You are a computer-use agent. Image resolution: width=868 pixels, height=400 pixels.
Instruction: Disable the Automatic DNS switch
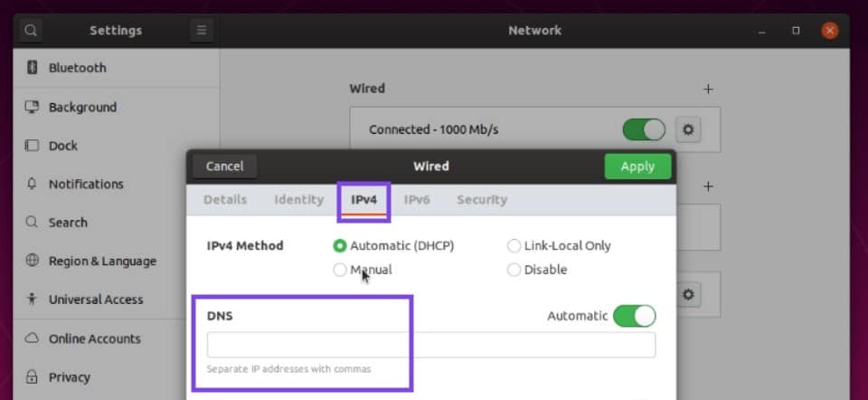point(634,316)
